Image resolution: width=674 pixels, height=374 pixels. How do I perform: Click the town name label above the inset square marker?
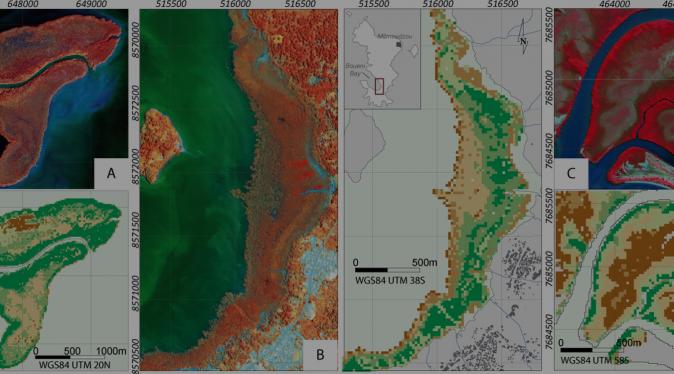(x=394, y=36)
